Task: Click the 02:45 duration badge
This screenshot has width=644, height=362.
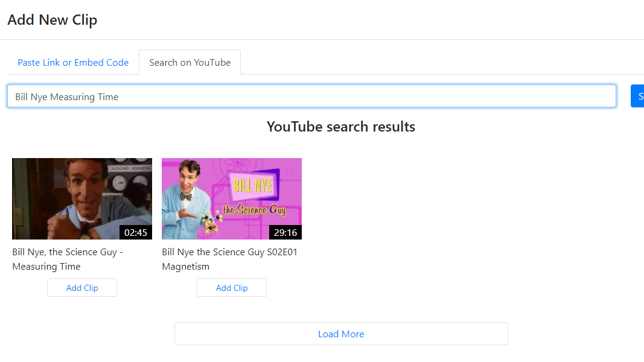Action: 136,232
